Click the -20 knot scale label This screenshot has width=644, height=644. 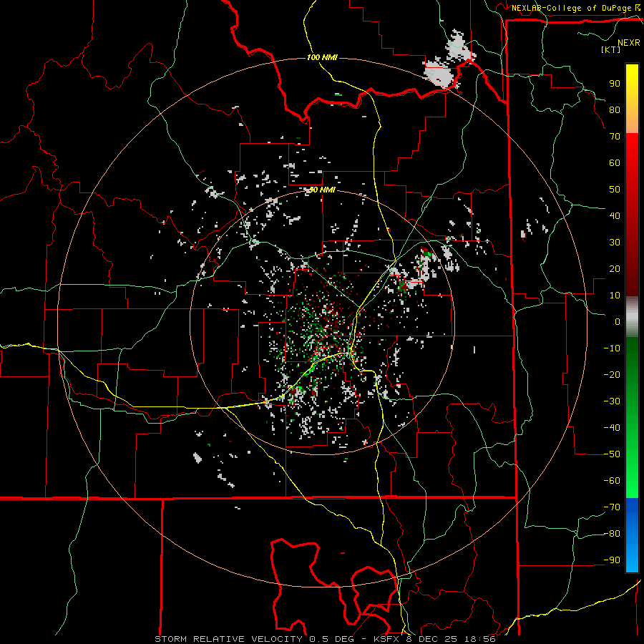point(612,374)
